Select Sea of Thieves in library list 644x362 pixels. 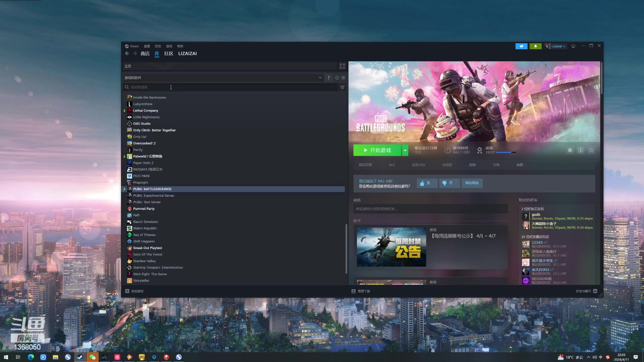144,235
